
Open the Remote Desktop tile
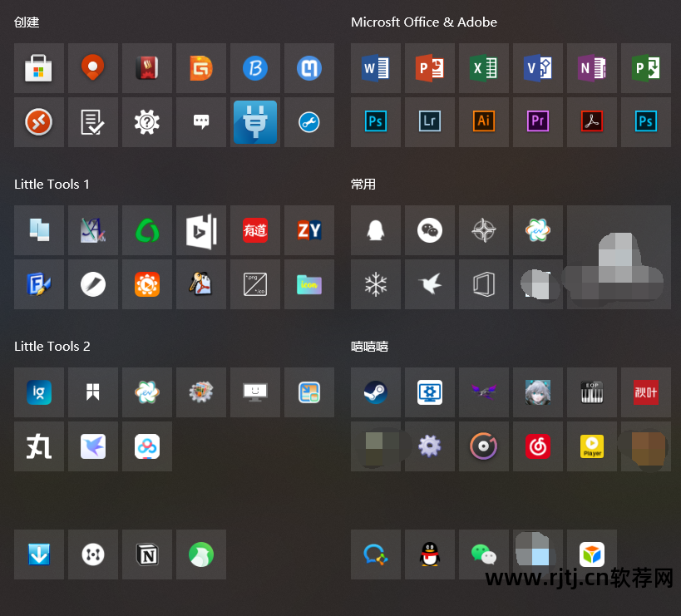coord(38,122)
